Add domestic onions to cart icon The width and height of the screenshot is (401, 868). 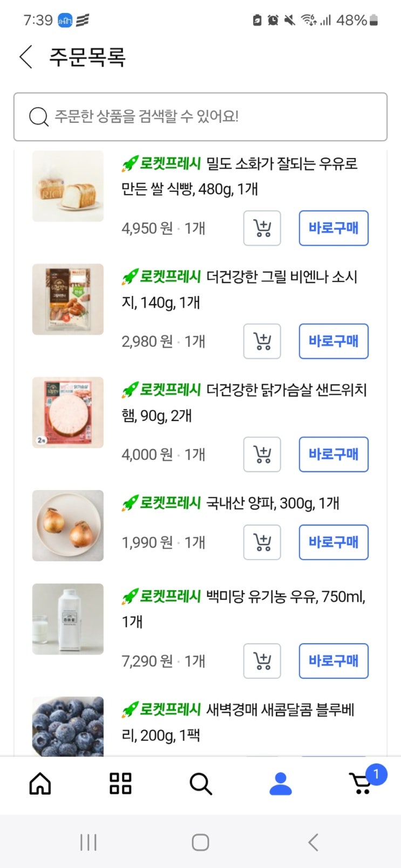click(262, 542)
